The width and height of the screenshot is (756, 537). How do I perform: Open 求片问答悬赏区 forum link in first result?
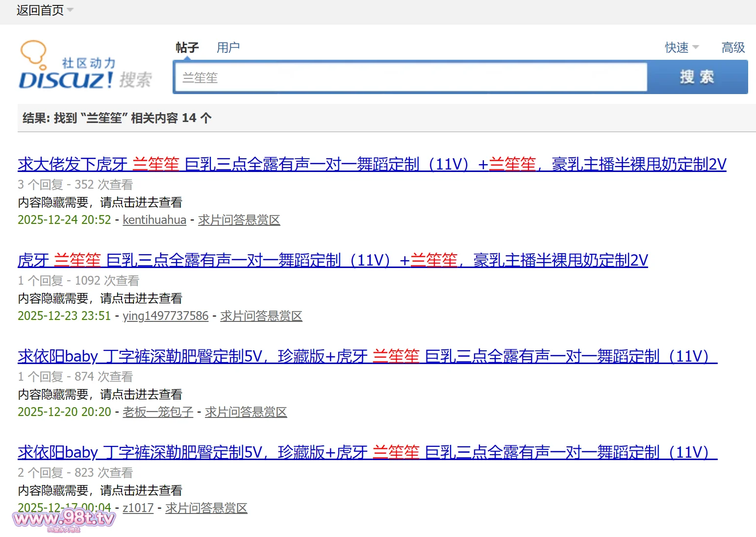pos(239,220)
